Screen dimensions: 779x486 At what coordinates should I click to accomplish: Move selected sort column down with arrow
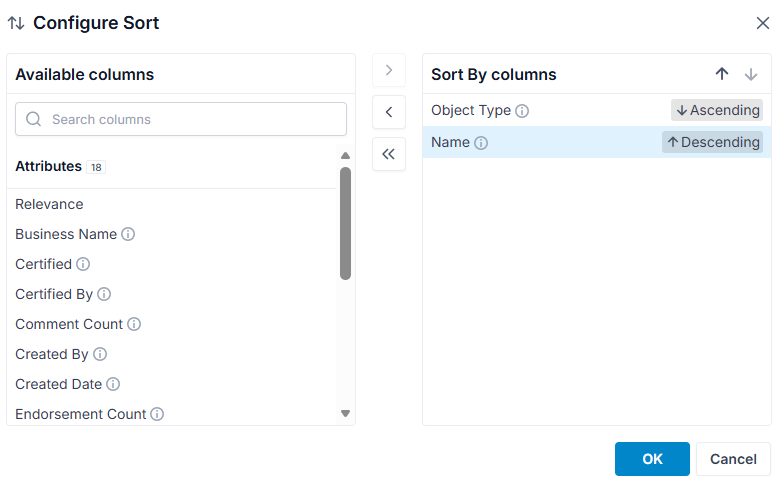tap(751, 75)
